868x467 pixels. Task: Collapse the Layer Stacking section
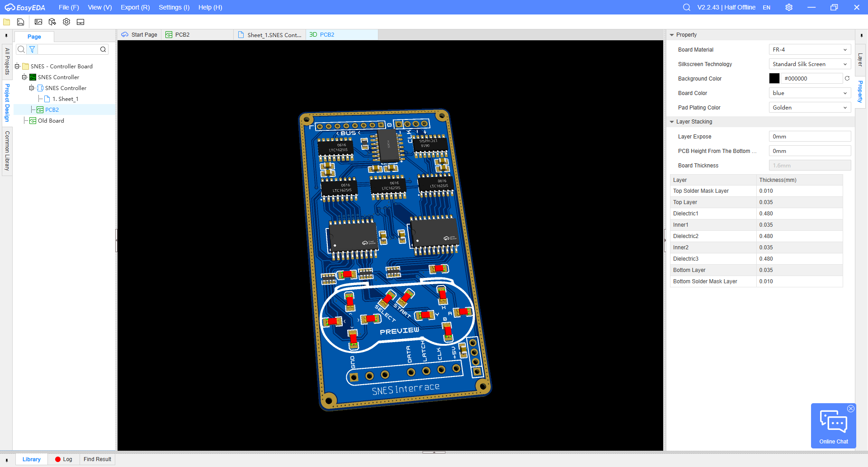(x=672, y=122)
